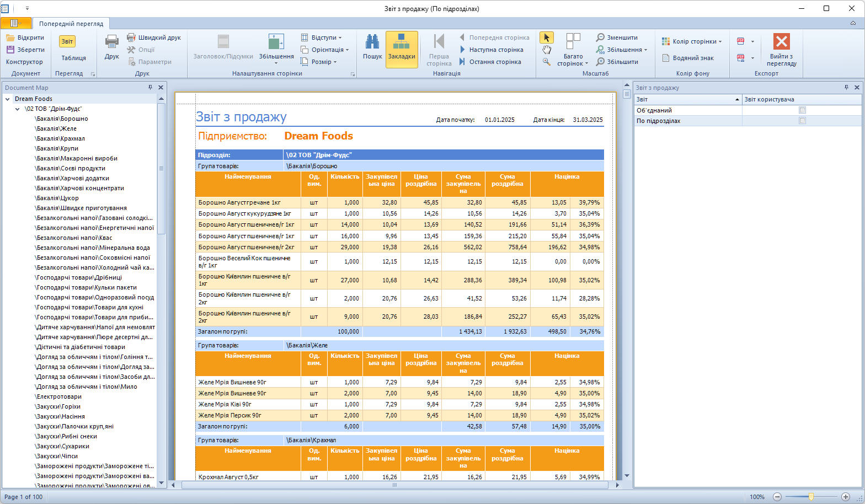The height and width of the screenshot is (504, 865).
Task: Click the status bar zoom minus button
Action: tap(777, 497)
